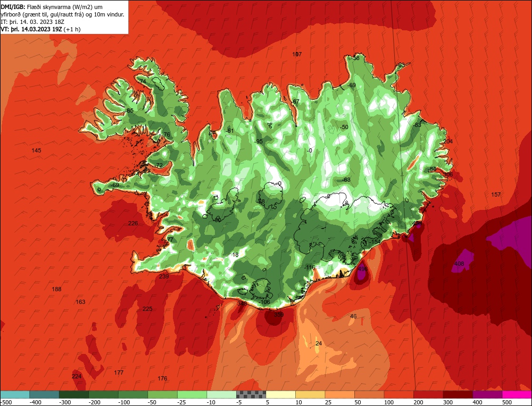Click the checkered legend swatch between -5 and 5
532x406 pixels.
251,394
